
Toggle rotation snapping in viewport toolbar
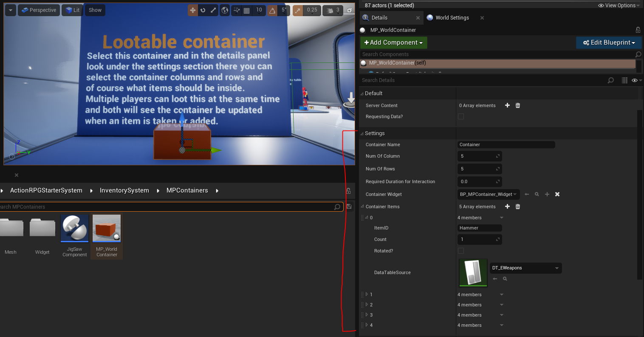[272, 10]
